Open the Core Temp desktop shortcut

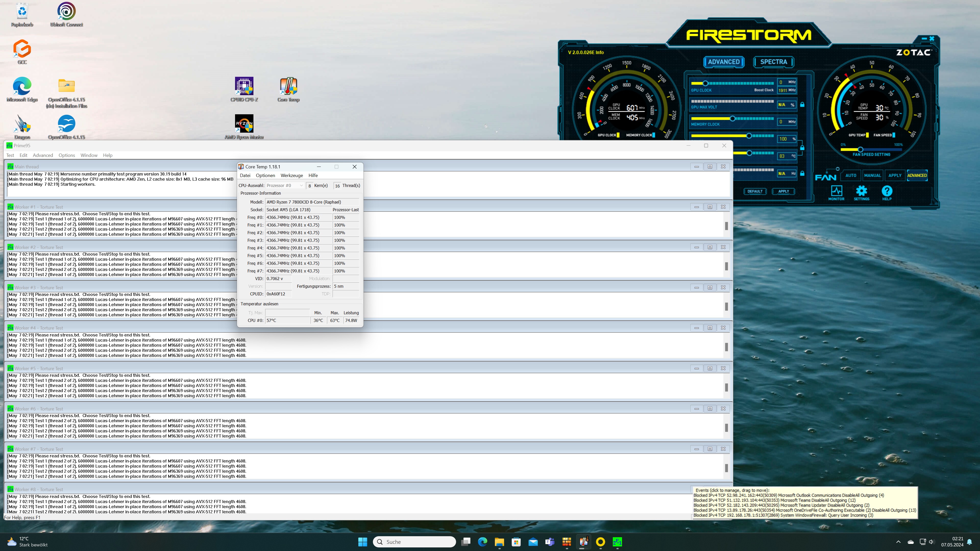click(x=288, y=90)
